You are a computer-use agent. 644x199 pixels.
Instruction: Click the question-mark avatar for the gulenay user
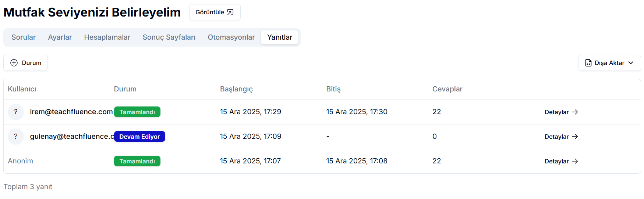point(16,137)
